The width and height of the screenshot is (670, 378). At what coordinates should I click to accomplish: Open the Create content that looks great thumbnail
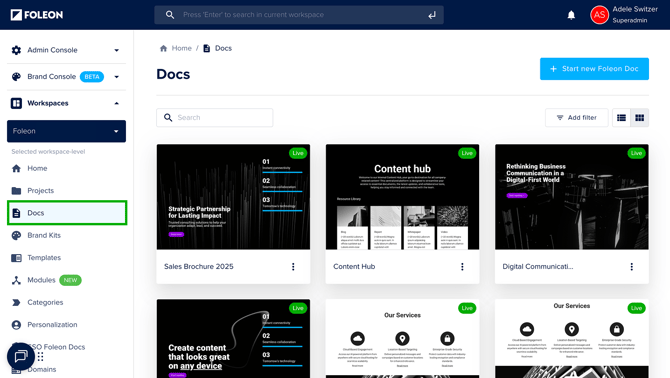click(233, 338)
